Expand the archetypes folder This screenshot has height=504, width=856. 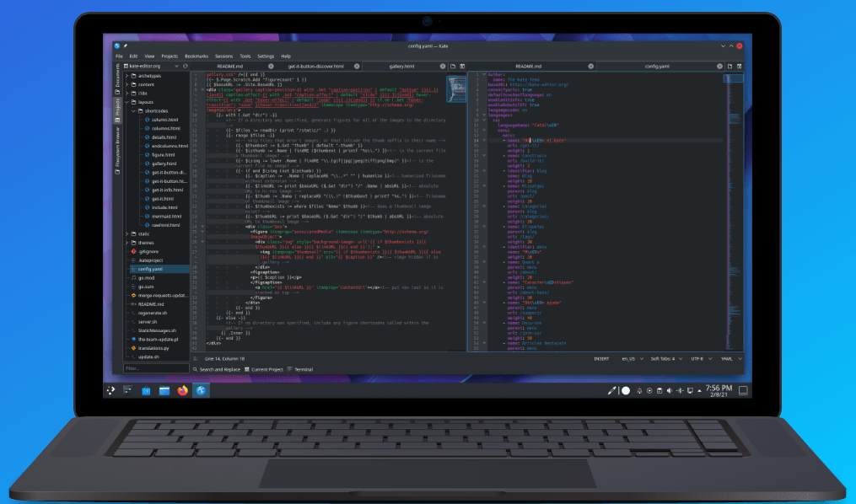pyautogui.click(x=127, y=76)
